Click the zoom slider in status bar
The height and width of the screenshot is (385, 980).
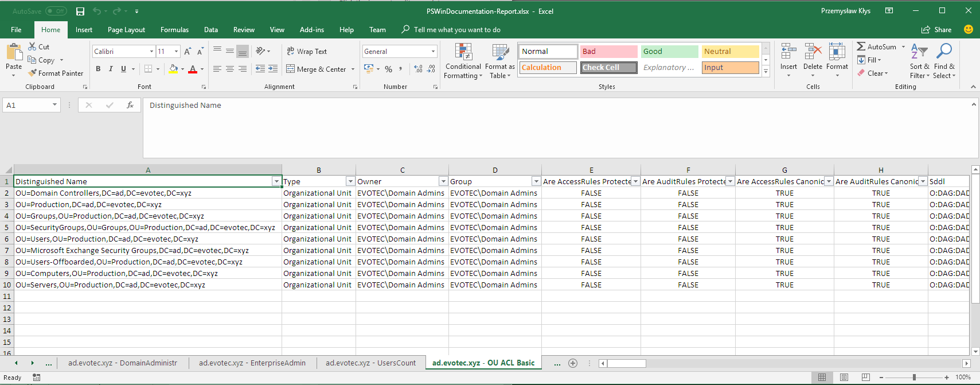914,377
